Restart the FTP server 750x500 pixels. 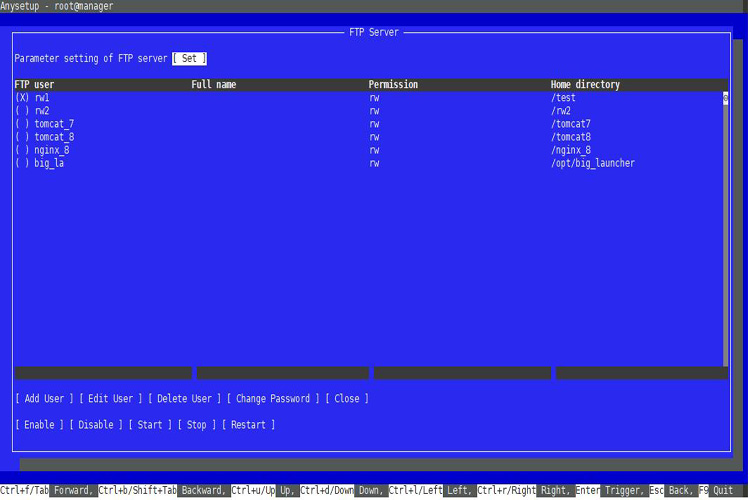248,425
